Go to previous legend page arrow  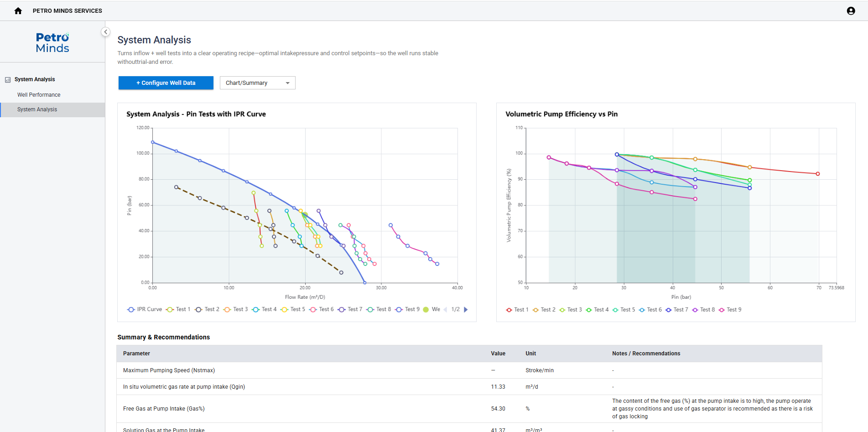(x=445, y=310)
